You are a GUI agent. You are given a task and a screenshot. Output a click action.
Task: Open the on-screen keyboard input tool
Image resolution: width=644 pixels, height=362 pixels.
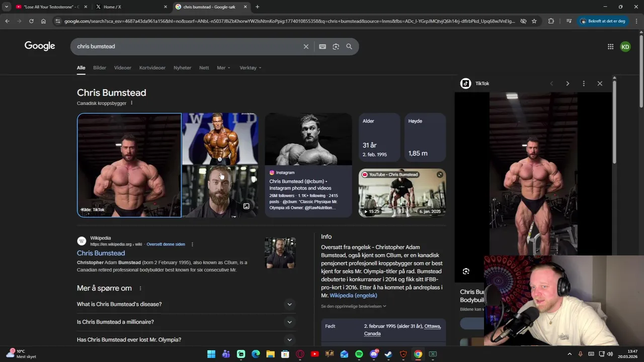click(x=323, y=46)
